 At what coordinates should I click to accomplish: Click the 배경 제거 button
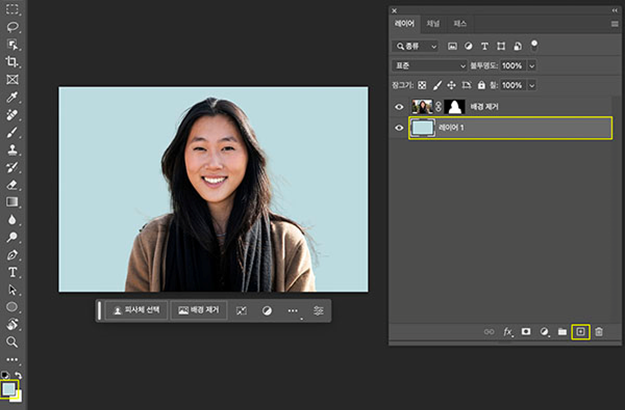point(198,311)
